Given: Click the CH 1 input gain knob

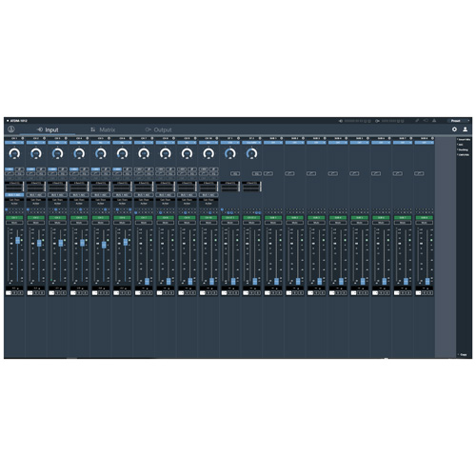Looking at the screenshot, I should (14, 153).
